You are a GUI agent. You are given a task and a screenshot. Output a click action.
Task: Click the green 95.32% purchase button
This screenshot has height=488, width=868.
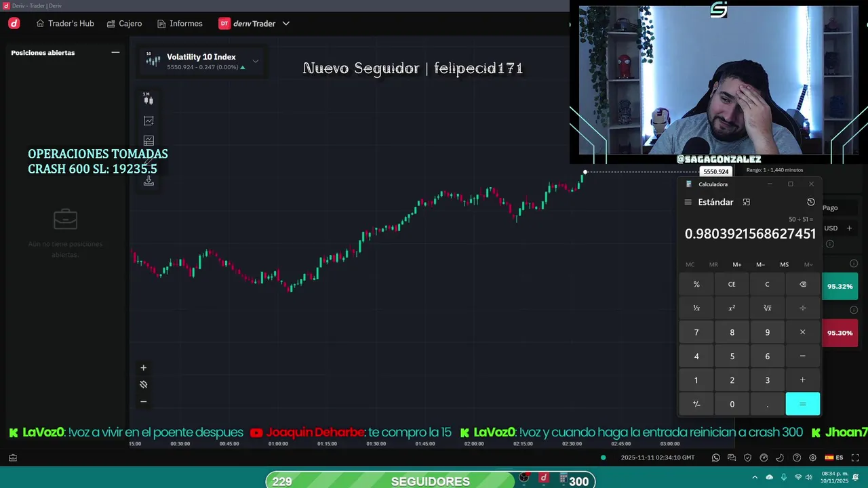pos(840,286)
